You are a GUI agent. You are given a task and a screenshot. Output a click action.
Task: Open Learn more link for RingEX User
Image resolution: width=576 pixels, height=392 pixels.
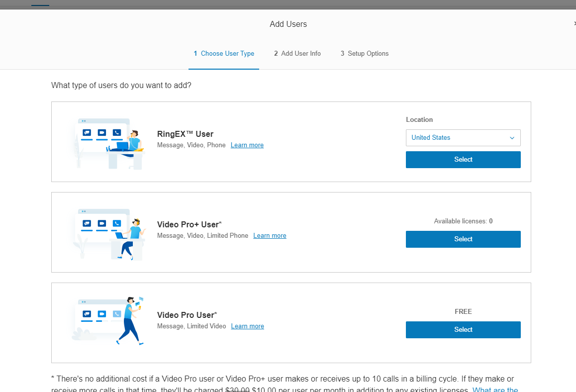tap(247, 145)
